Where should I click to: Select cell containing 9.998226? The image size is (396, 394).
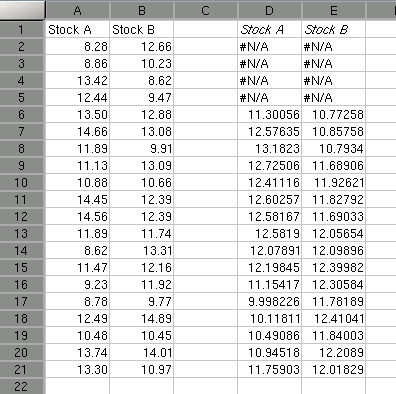pos(270,301)
